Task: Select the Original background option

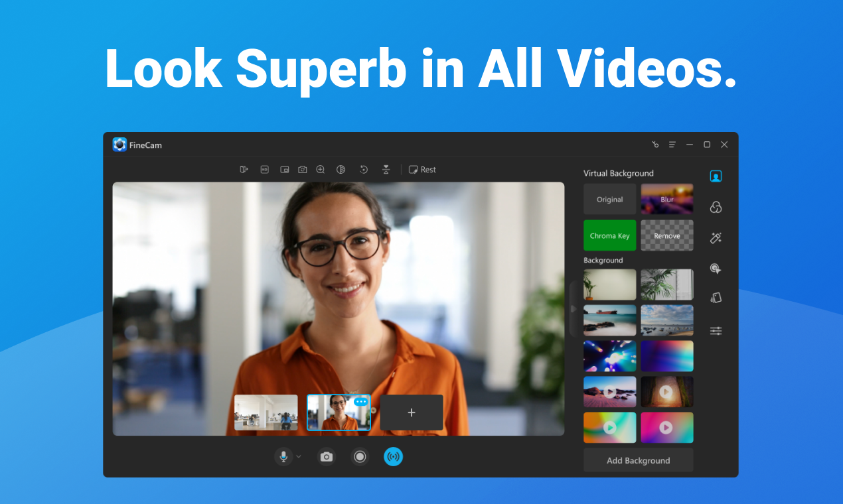Action: click(610, 199)
